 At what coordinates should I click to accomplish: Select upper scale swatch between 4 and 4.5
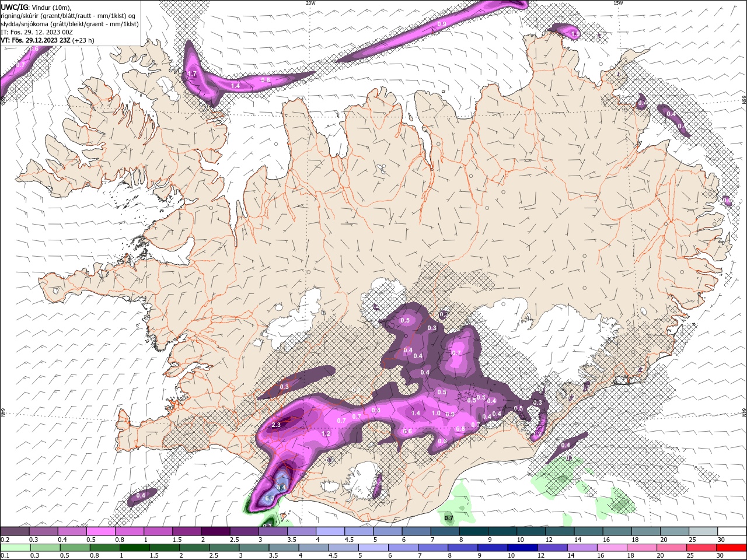click(x=330, y=531)
